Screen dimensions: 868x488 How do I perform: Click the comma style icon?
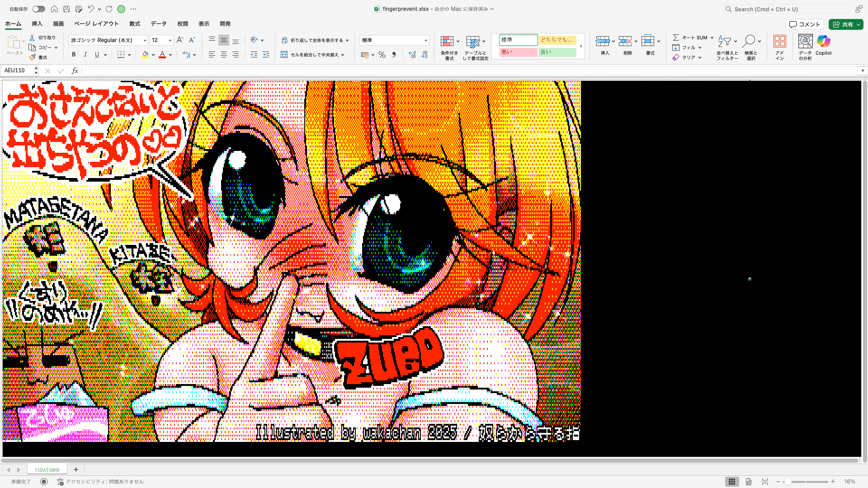(x=394, y=55)
